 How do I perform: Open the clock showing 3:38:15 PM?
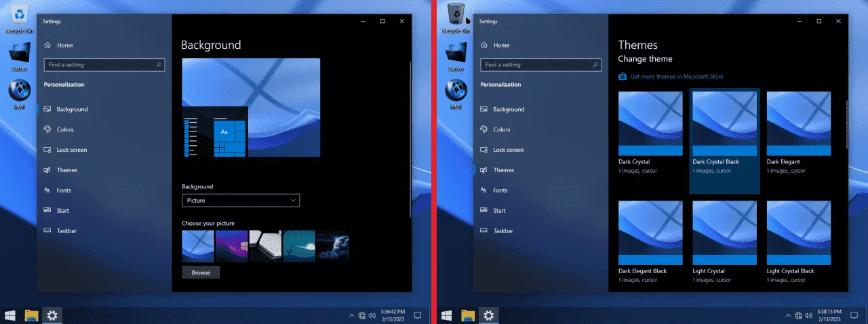tap(829, 315)
